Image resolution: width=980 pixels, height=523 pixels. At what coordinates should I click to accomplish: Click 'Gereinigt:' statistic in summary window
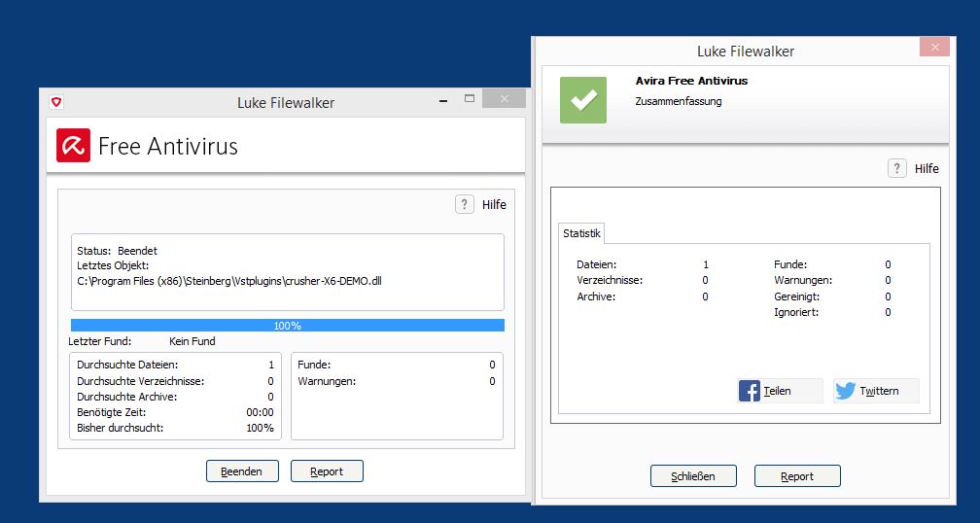(x=797, y=296)
